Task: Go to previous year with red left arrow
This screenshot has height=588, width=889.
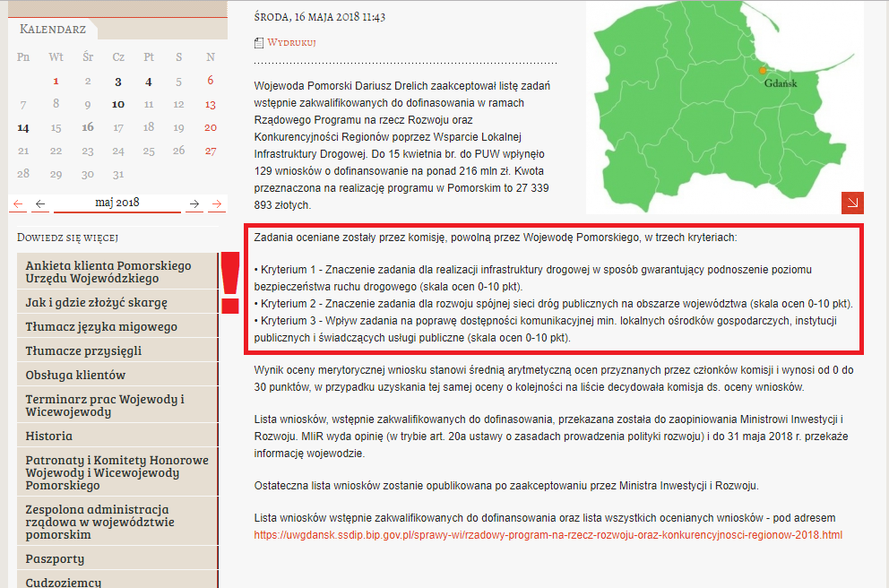Action: click(x=19, y=204)
